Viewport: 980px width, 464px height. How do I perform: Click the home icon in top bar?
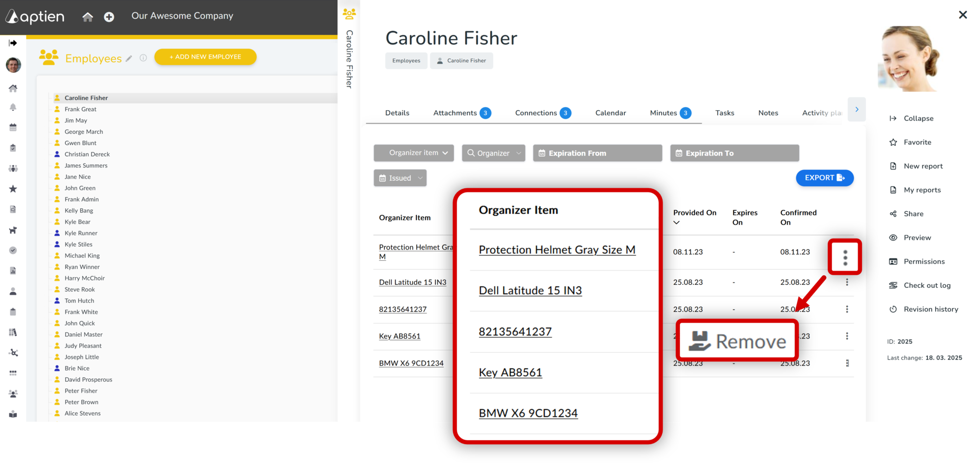click(x=88, y=17)
